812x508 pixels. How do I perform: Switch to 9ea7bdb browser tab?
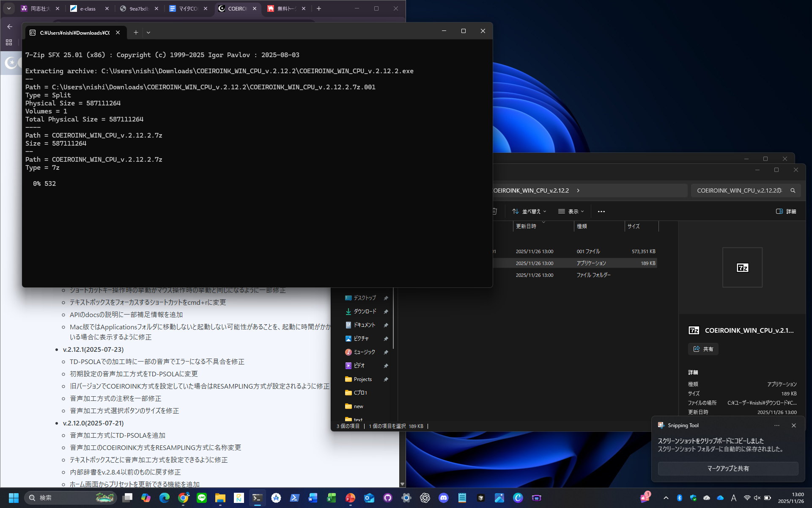click(139, 8)
